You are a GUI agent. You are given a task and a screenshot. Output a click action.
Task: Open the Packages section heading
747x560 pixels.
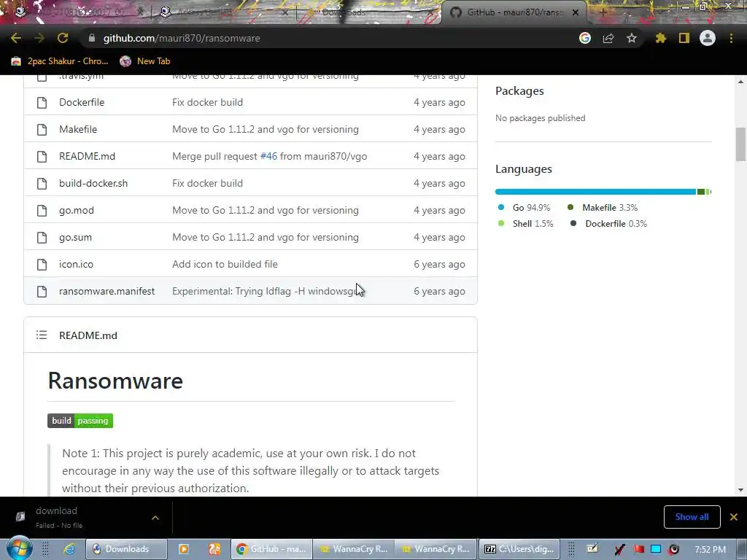519,91
